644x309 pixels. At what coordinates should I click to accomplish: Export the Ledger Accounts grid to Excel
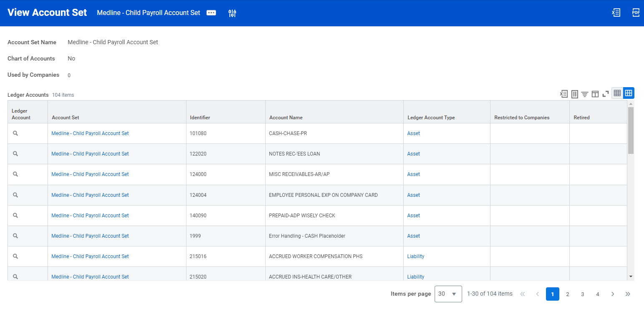coord(563,93)
